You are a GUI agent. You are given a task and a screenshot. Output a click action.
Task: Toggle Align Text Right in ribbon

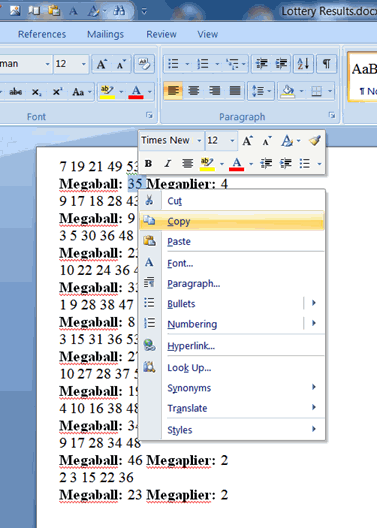pos(214,91)
